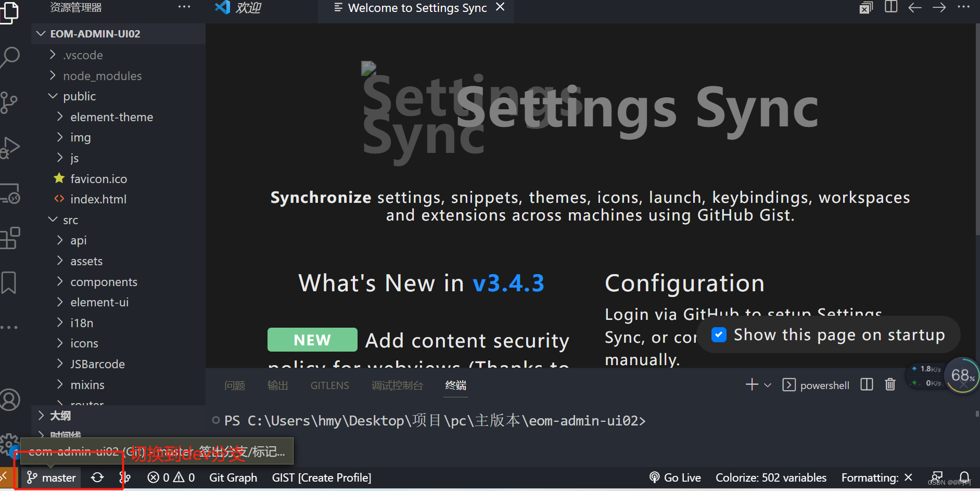Focus the PowerShell terminal prompt line
This screenshot has width=980, height=491.
[435, 420]
